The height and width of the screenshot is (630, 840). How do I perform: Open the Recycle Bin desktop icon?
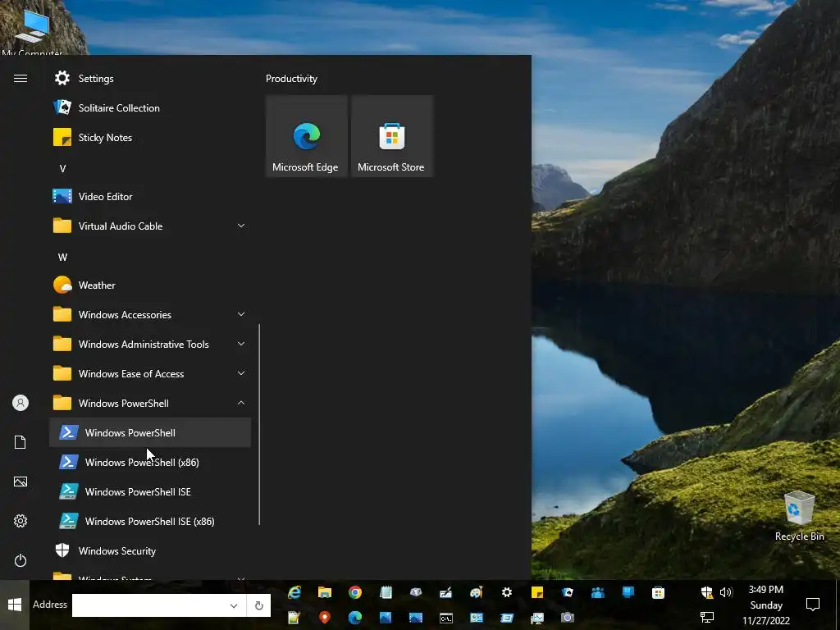tap(799, 516)
